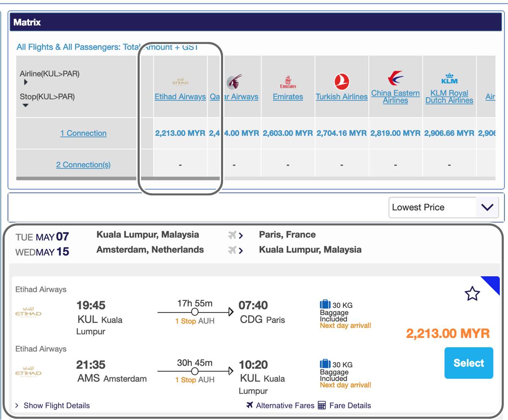Click Amsterdam, Netherlands route origin text
The width and height of the screenshot is (508, 420).
pyautogui.click(x=150, y=250)
